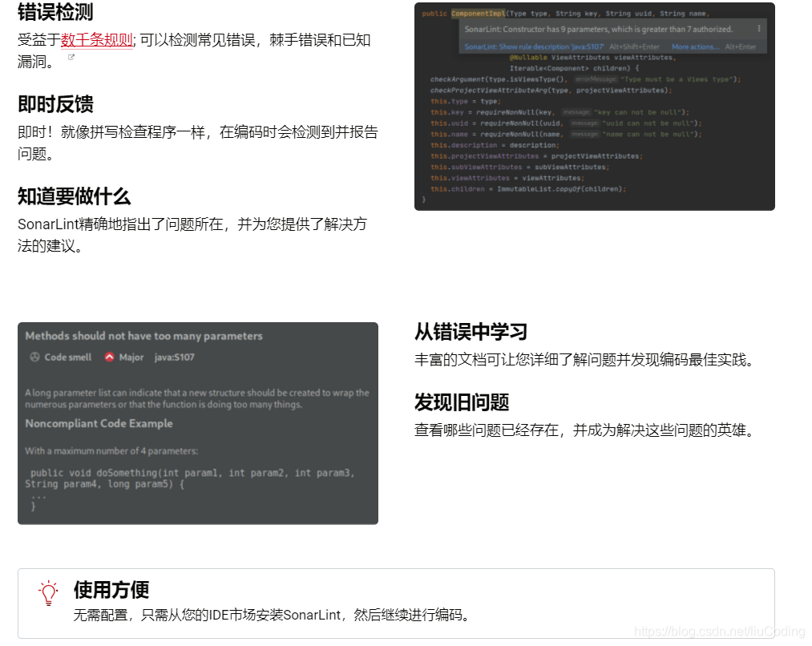Click 'More actions...' in SonarLint tooltip
The height and width of the screenshot is (646, 812).
click(696, 46)
